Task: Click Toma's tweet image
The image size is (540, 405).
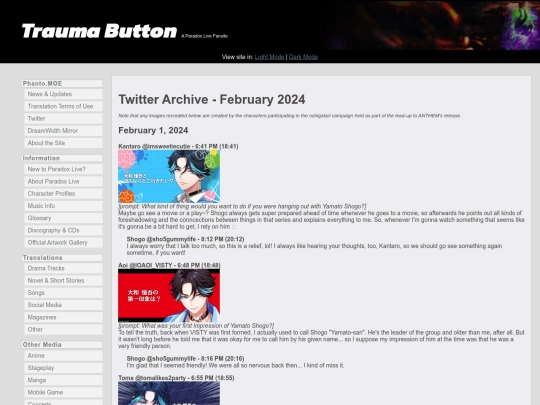Action: click(x=169, y=393)
